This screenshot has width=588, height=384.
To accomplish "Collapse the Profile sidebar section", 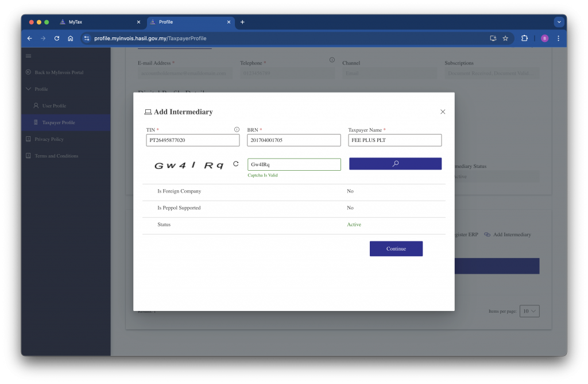I will point(29,89).
